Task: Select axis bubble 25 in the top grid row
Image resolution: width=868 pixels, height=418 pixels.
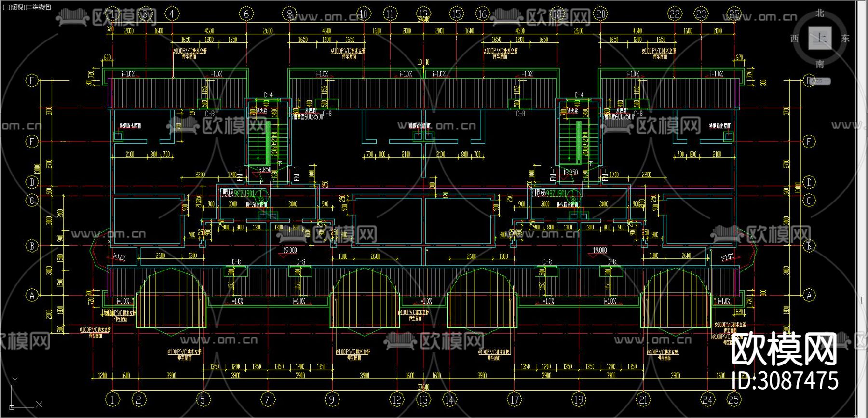Action: (734, 14)
